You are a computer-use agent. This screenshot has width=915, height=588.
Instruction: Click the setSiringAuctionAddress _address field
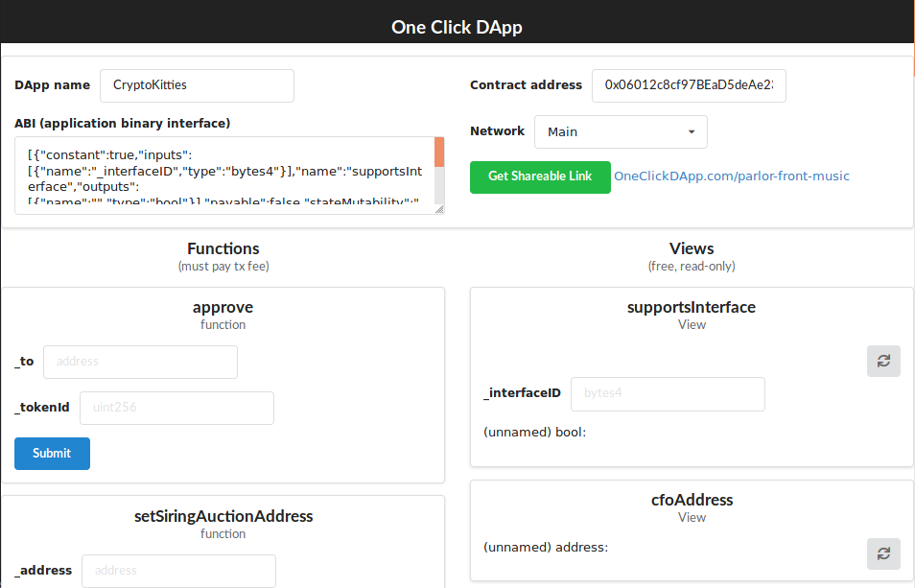click(x=178, y=571)
